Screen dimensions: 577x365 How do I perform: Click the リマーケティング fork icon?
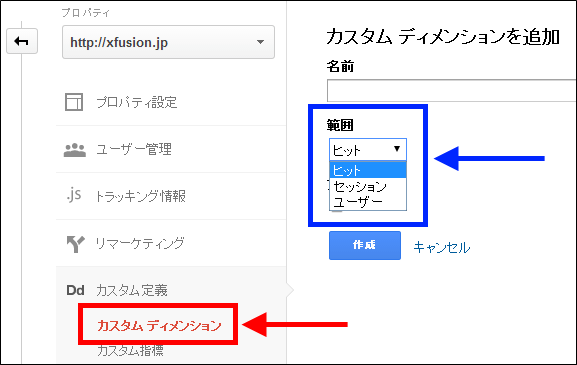click(x=75, y=244)
